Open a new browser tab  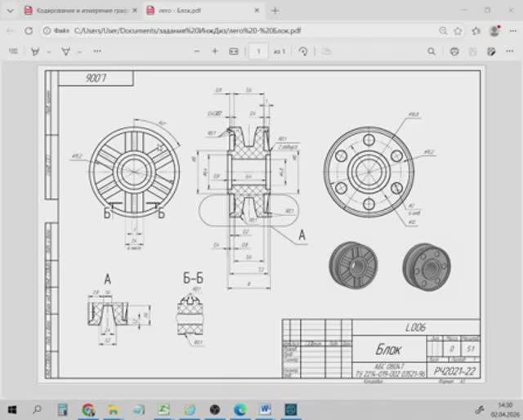coord(275,11)
